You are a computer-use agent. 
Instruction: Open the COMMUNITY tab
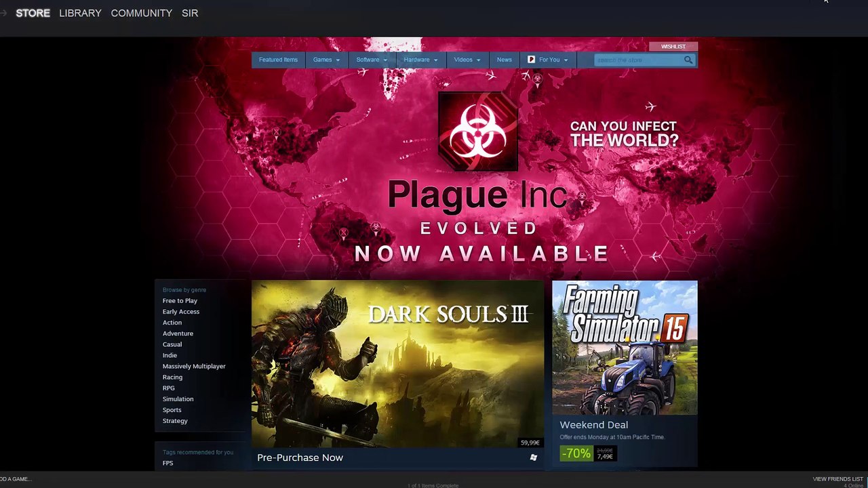142,13
